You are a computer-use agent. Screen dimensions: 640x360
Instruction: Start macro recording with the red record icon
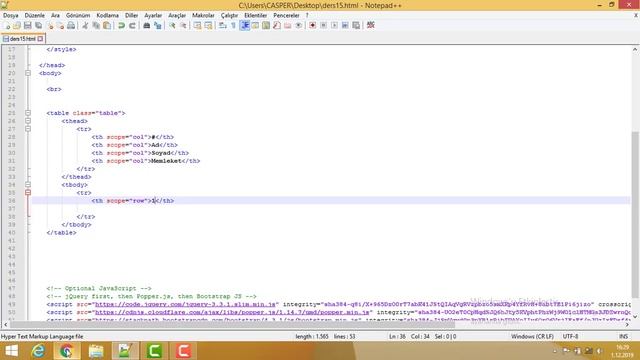pyautogui.click(x=312, y=25)
